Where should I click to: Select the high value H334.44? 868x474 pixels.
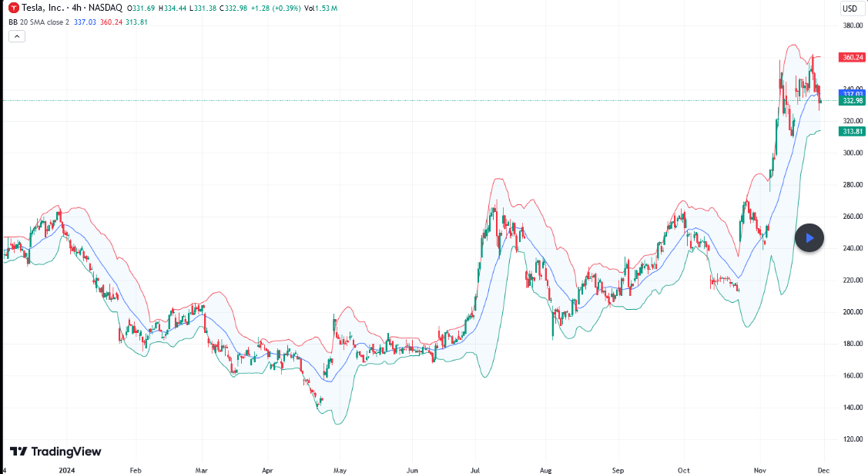(x=173, y=8)
